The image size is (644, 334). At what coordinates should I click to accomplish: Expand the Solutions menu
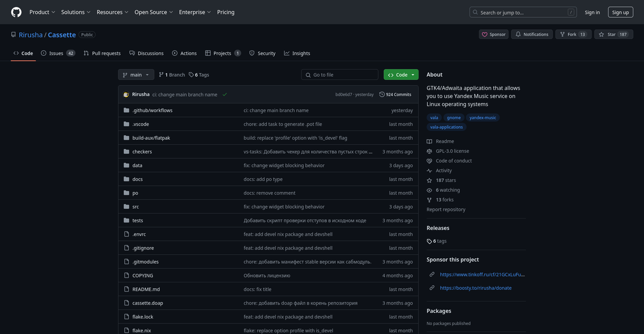tap(76, 12)
